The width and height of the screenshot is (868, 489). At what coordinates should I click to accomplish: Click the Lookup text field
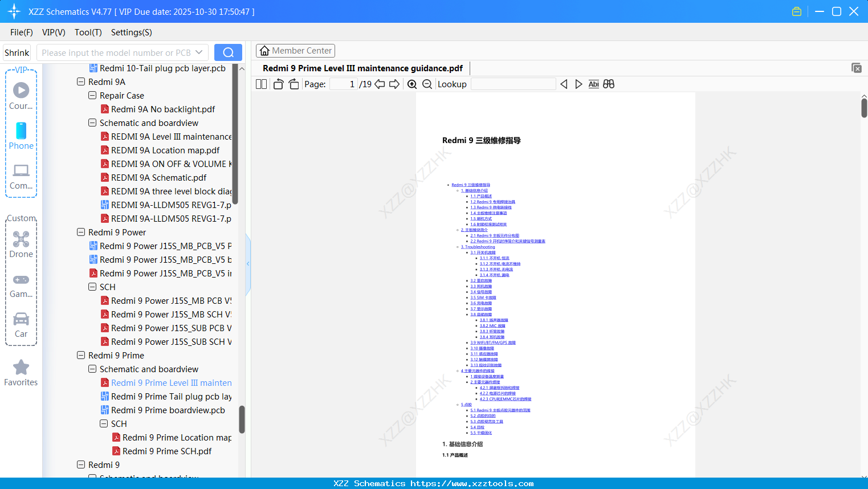[514, 84]
